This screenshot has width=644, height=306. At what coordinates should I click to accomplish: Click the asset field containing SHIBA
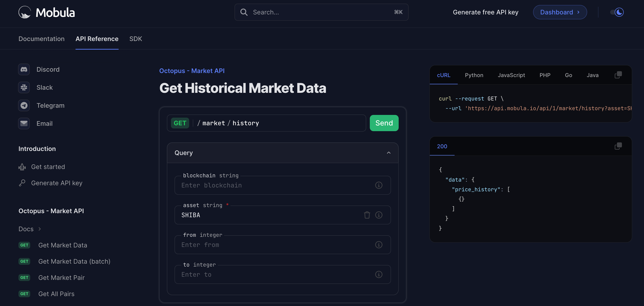pyautogui.click(x=283, y=215)
